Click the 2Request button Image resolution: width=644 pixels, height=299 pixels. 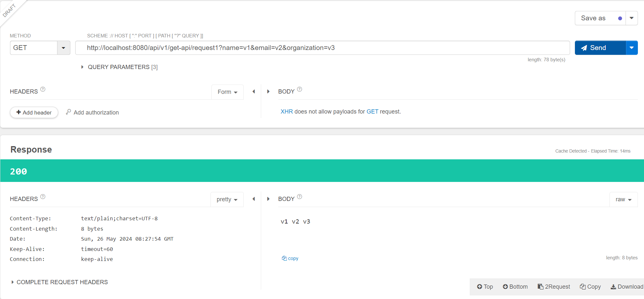click(x=554, y=287)
